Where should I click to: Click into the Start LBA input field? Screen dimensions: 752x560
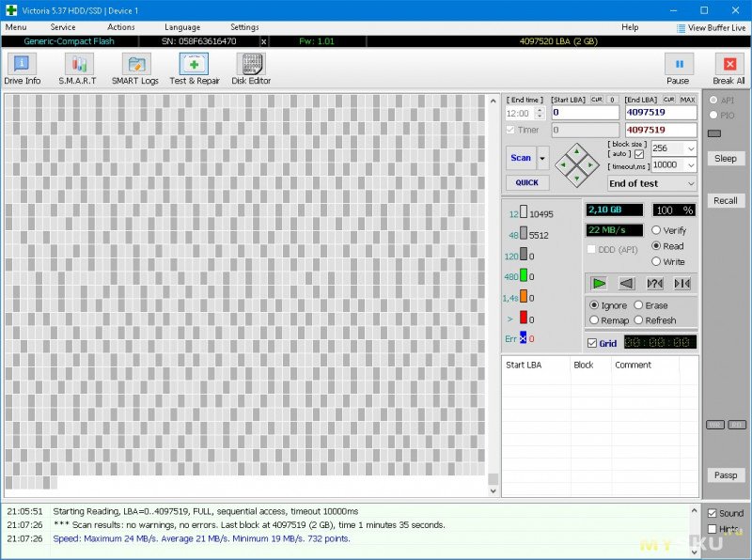(585, 113)
